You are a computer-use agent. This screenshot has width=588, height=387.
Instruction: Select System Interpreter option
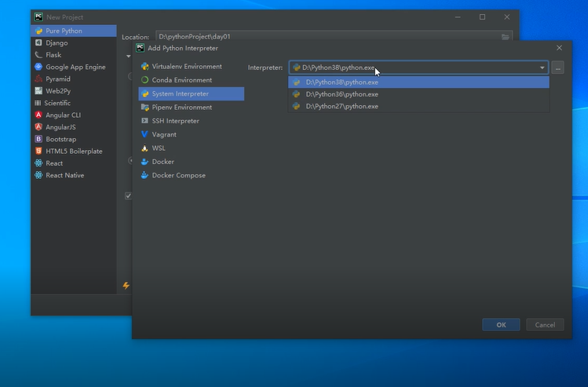192,93
